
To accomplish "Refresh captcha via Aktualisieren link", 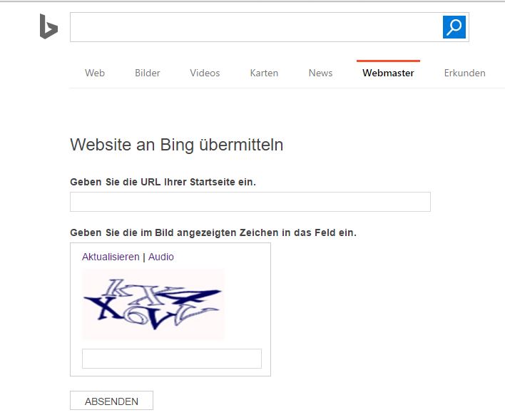I will (x=111, y=257).
